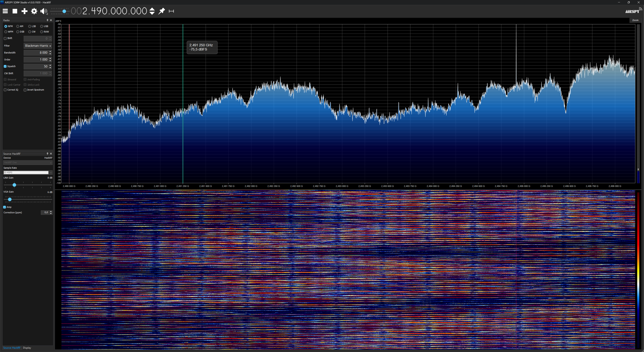The image size is (644, 352).
Task: Open the Blackman-Harris filter dropdown
Action: pyautogui.click(x=38, y=46)
